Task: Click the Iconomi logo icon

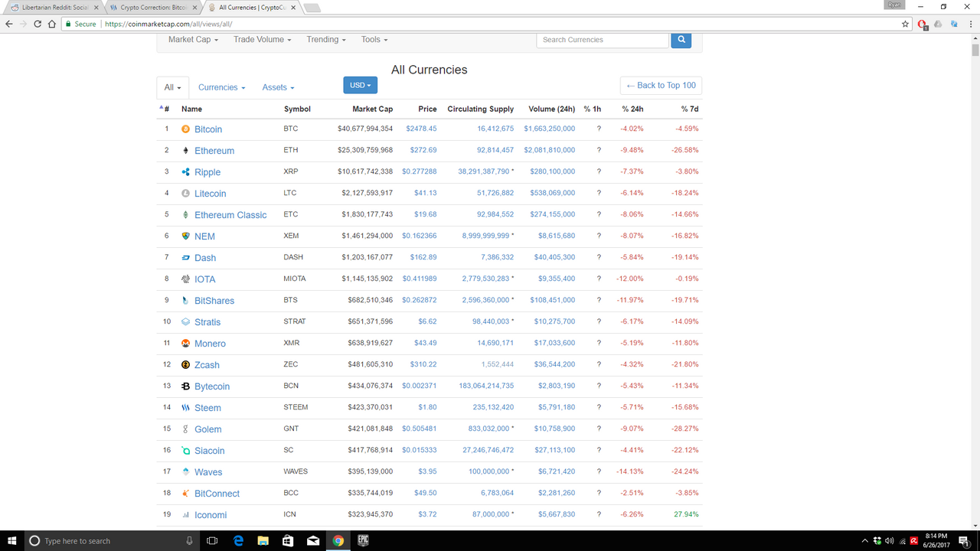Action: point(185,515)
